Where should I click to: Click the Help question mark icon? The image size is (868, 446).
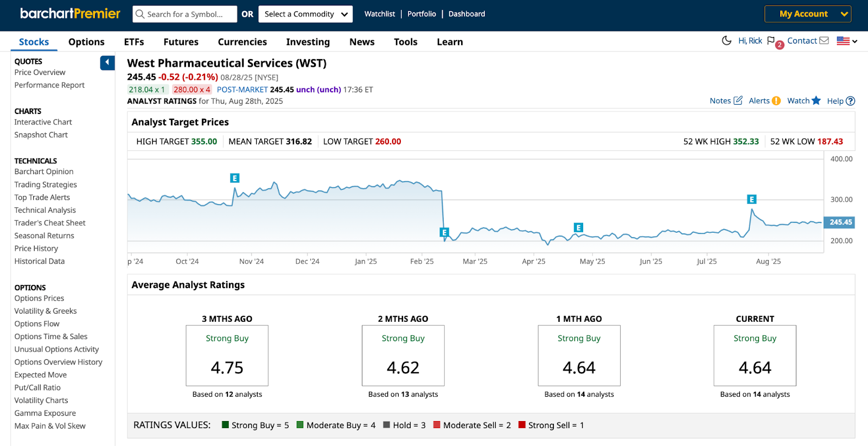(851, 101)
